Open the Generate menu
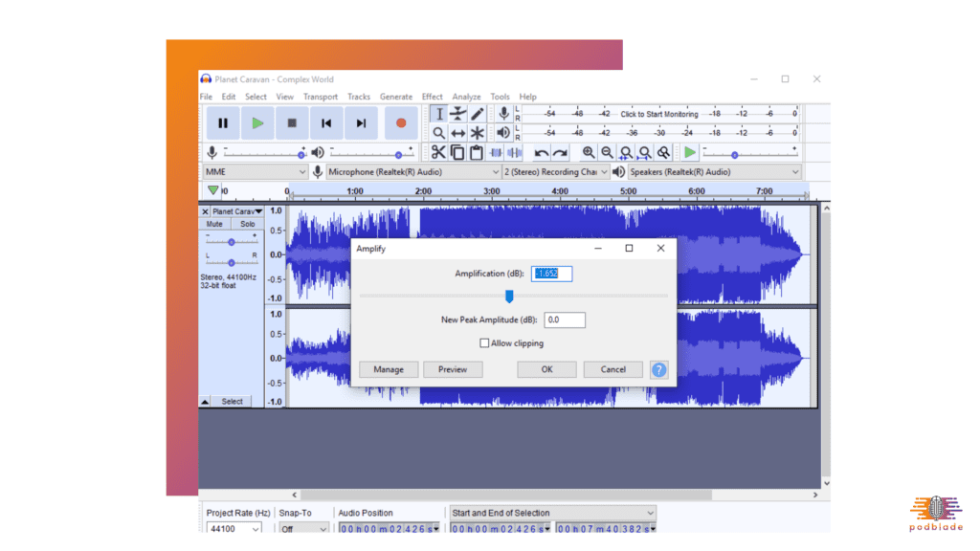 (x=396, y=97)
